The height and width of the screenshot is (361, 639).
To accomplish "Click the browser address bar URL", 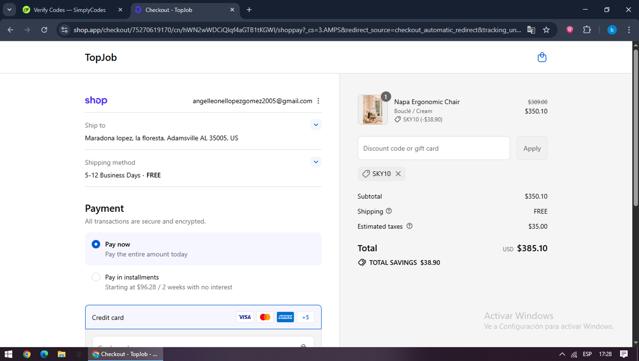I will [x=297, y=30].
